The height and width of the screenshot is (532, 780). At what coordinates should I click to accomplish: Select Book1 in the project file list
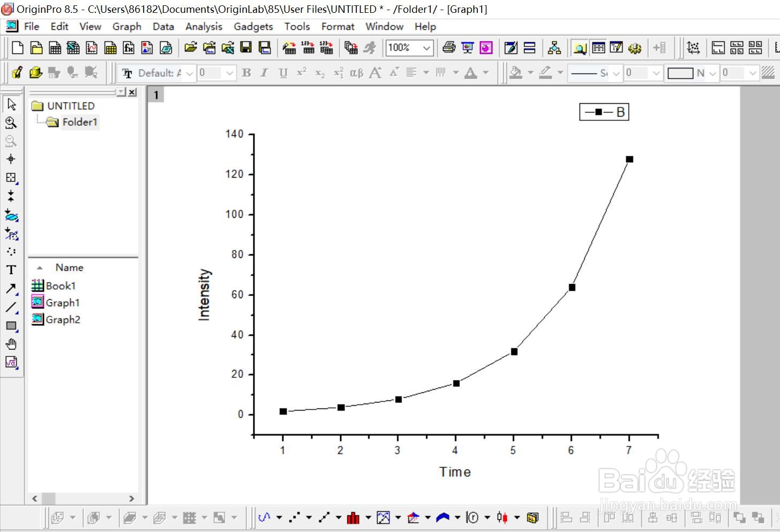(x=61, y=286)
